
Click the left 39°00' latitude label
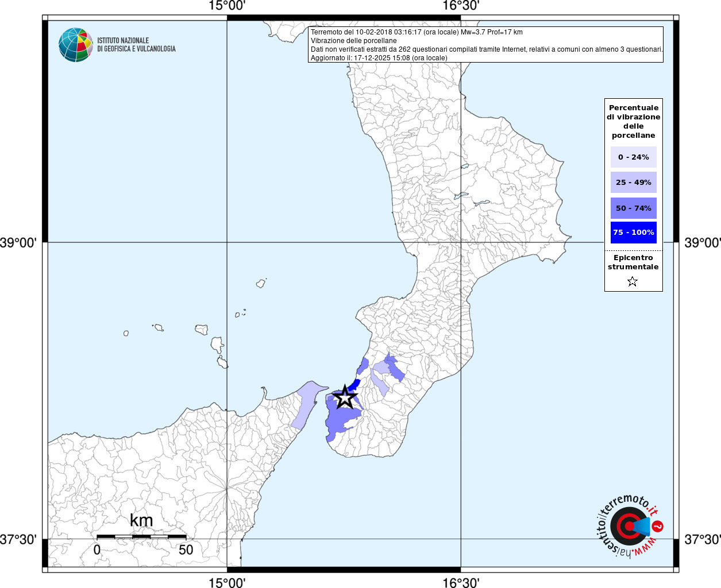[18, 242]
